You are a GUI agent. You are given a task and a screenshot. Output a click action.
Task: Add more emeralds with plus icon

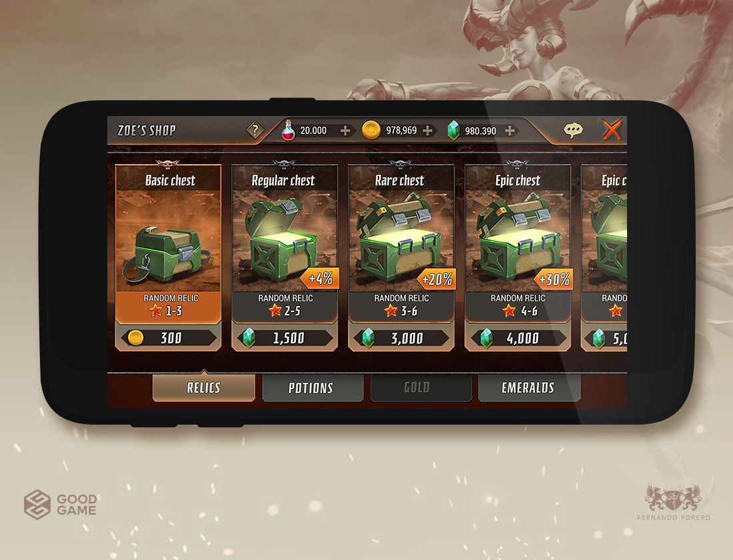pyautogui.click(x=510, y=131)
